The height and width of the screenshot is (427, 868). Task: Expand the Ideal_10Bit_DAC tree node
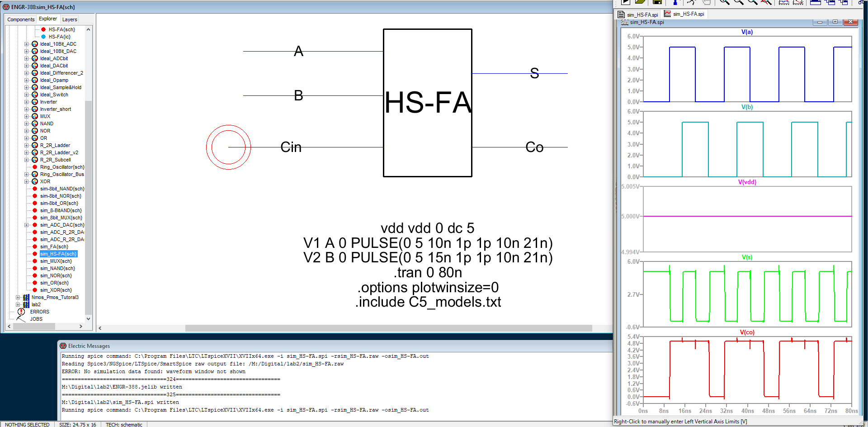pos(26,51)
